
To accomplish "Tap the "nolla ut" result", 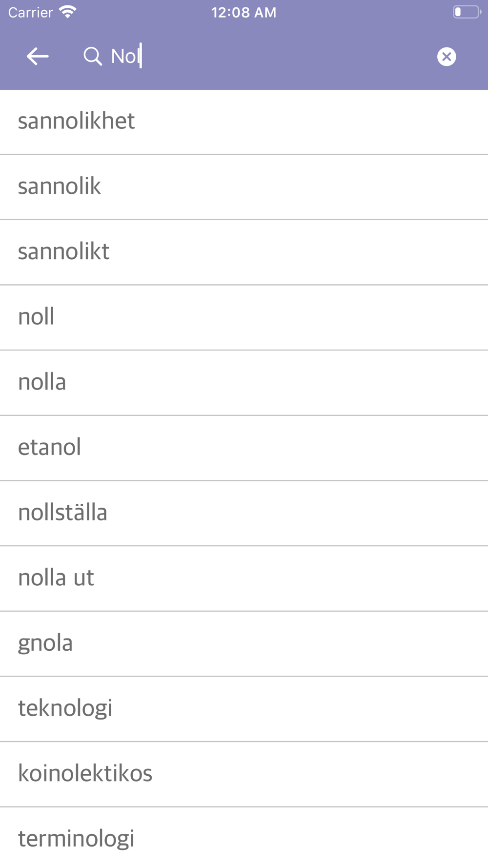I will [244, 579].
